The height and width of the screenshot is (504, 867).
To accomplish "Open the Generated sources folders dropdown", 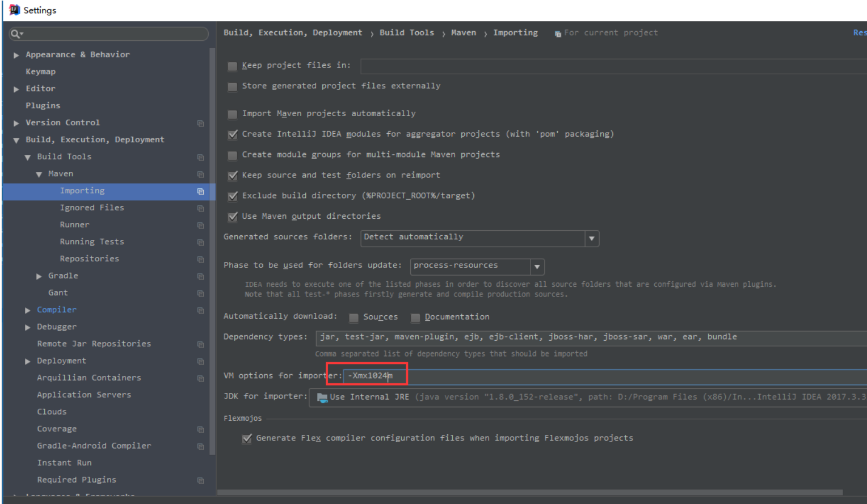I will (592, 238).
